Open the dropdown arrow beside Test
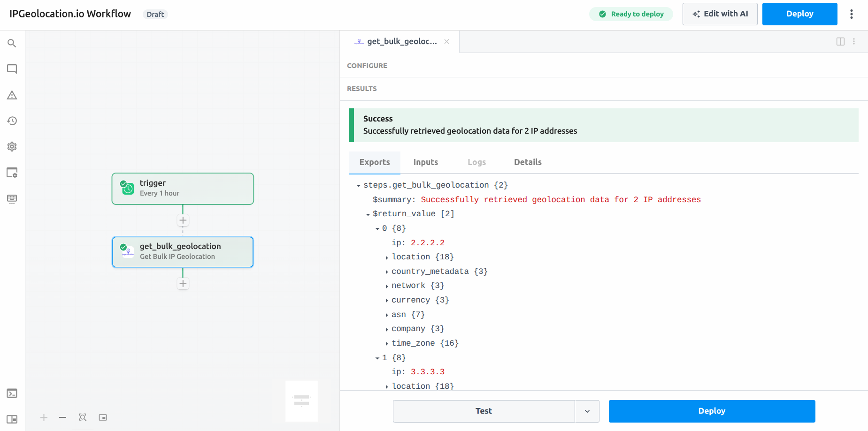Image resolution: width=868 pixels, height=431 pixels. pos(587,411)
